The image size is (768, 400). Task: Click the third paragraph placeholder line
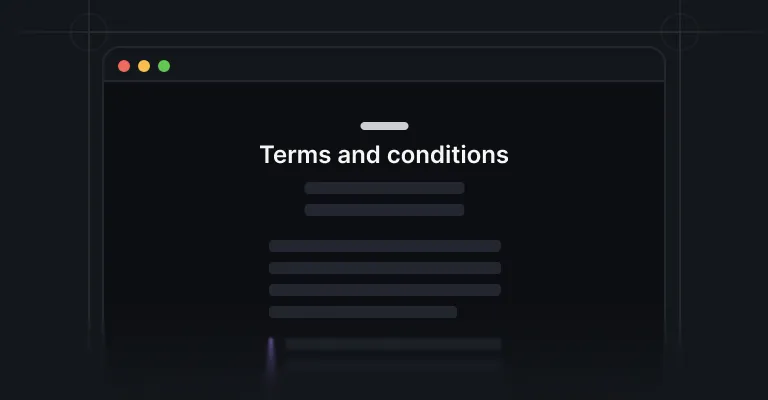click(x=385, y=290)
